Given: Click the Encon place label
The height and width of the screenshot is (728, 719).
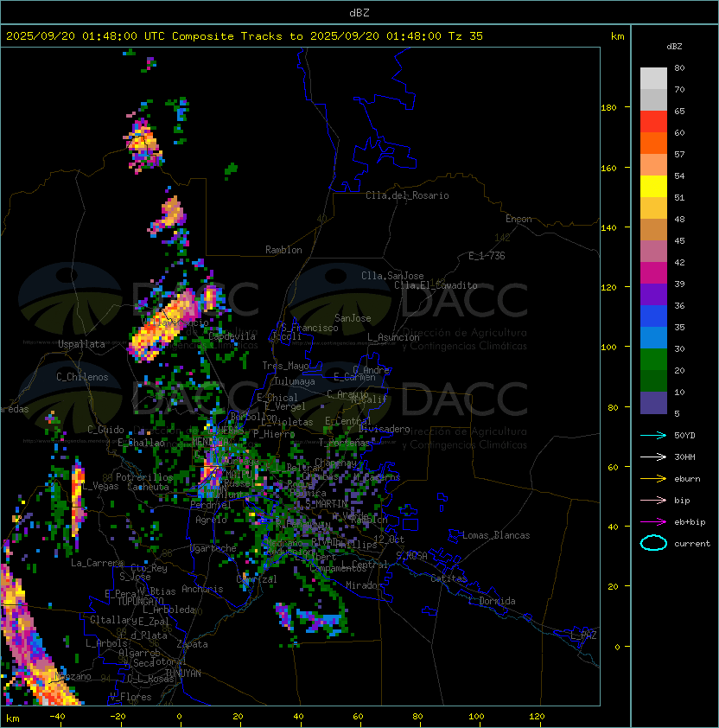Looking at the screenshot, I should click(519, 219).
